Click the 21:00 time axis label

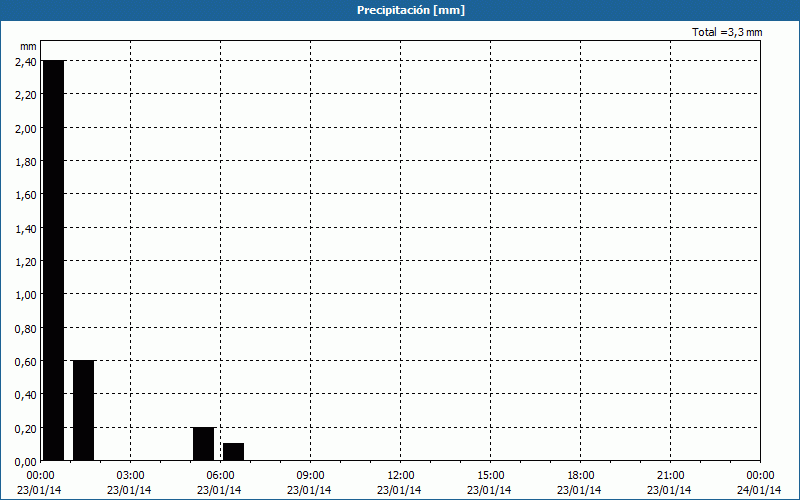tap(670, 476)
